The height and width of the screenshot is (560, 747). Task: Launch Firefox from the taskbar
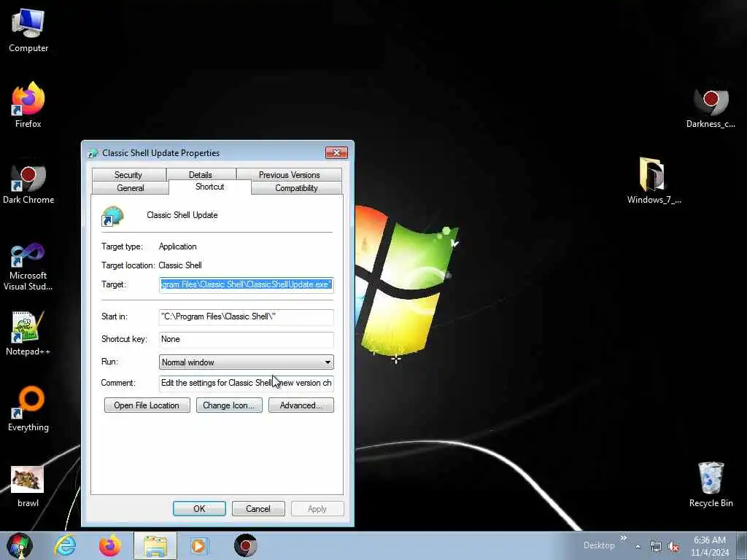109,545
